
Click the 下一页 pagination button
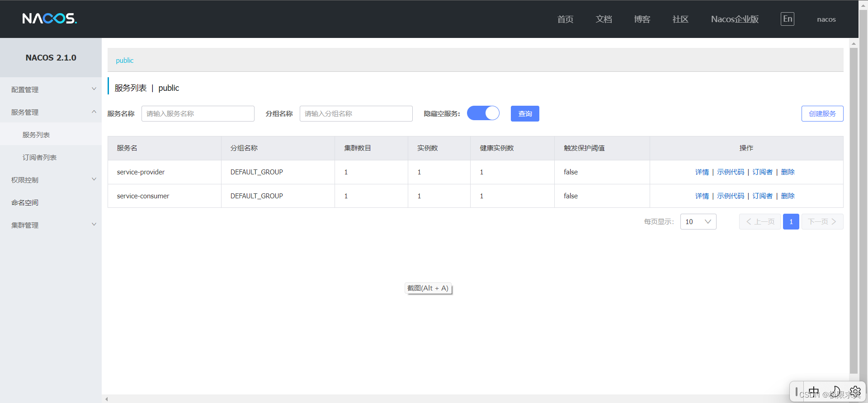(x=822, y=221)
